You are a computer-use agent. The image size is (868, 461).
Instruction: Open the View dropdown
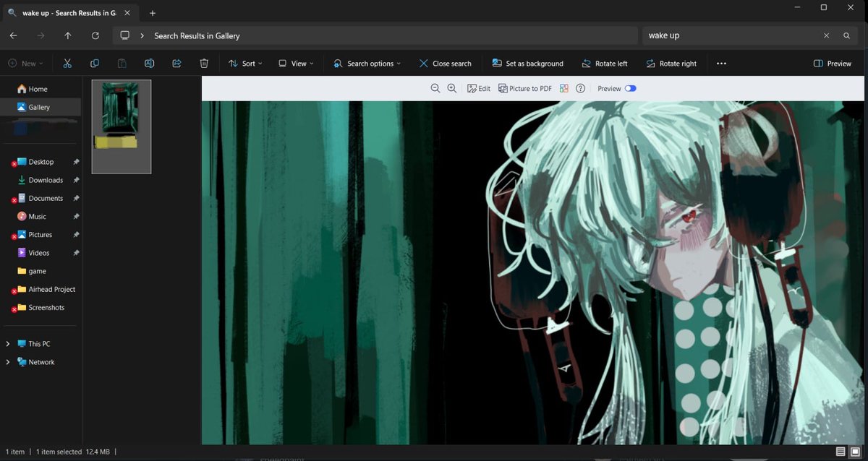pos(296,64)
